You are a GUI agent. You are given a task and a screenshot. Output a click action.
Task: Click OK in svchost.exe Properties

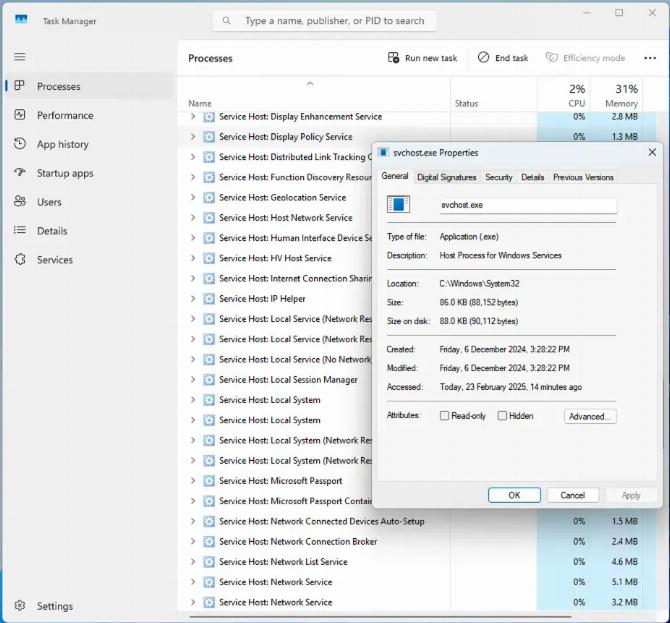point(514,495)
